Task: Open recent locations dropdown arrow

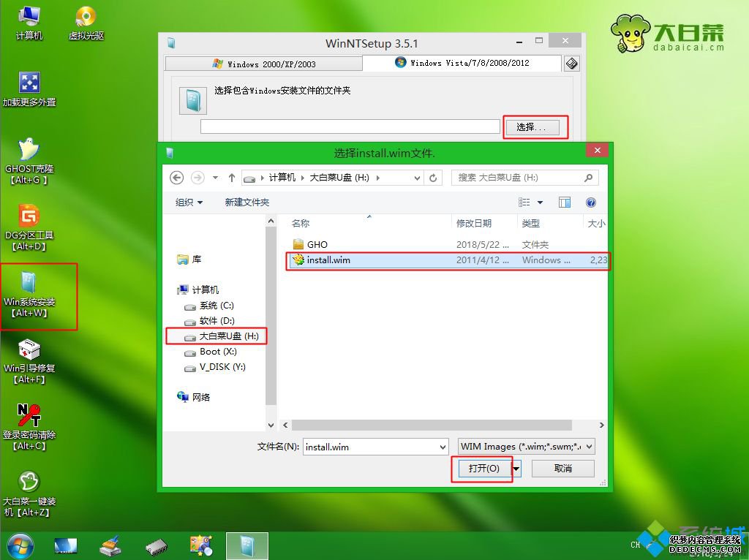Action: click(216, 178)
